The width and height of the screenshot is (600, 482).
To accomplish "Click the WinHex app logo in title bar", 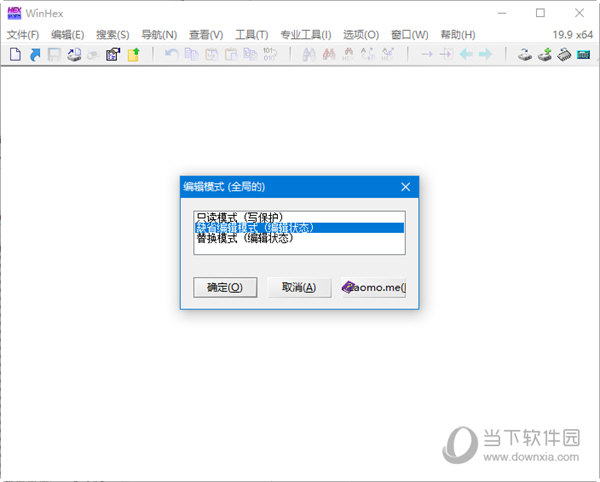I will pos(15,13).
